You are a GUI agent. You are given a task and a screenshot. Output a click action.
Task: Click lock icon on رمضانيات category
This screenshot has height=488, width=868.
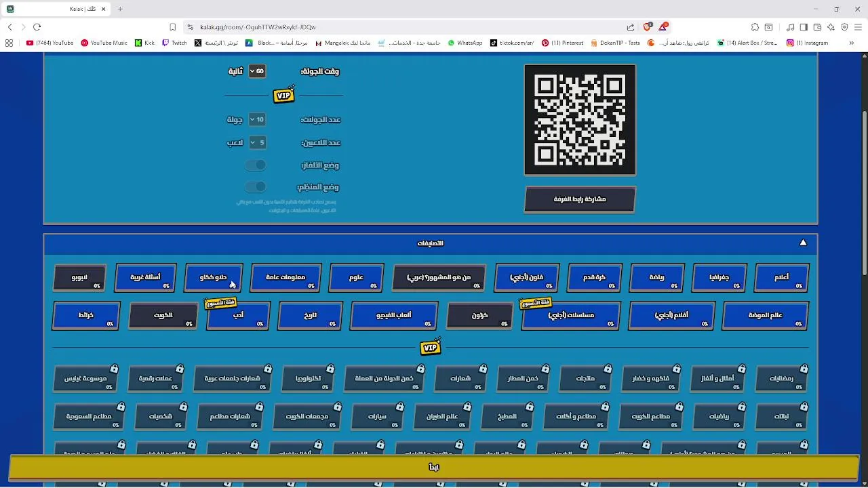804,369
